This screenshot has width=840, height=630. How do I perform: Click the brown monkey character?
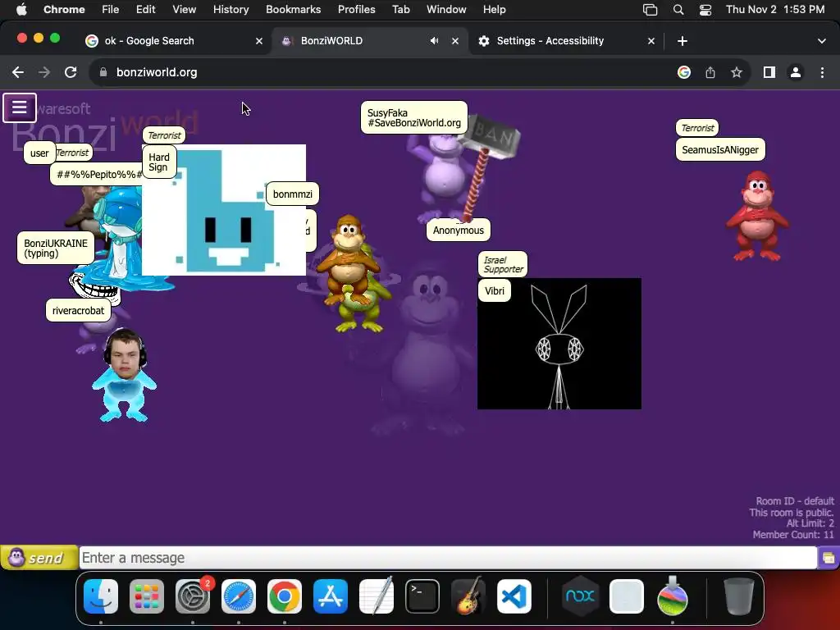pos(348,257)
